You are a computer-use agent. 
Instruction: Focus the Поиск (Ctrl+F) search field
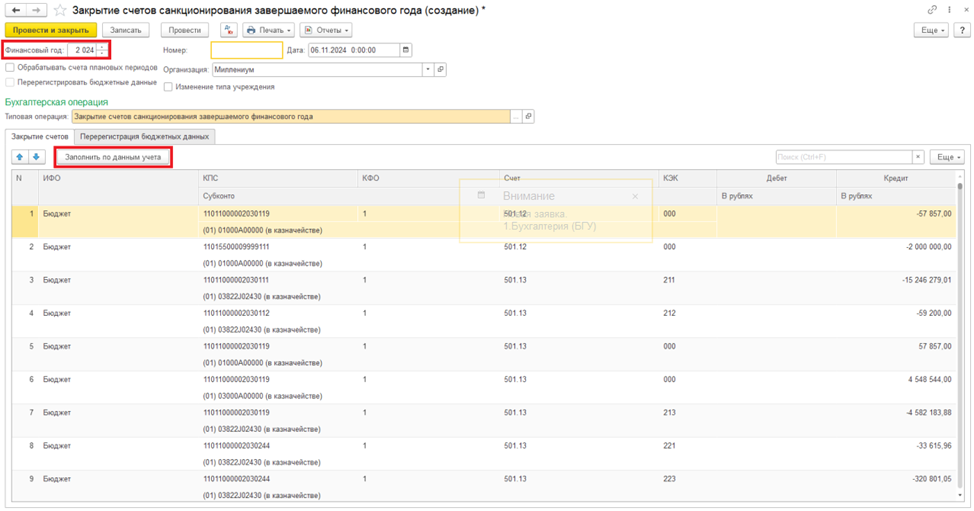(844, 157)
